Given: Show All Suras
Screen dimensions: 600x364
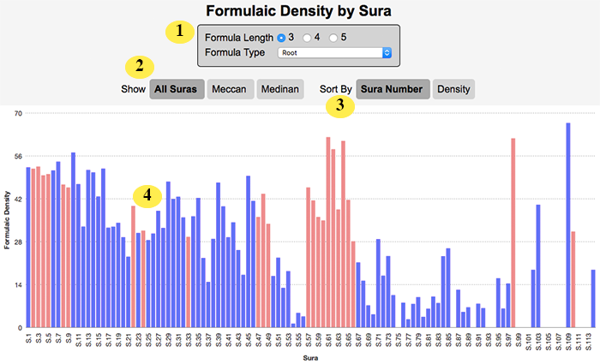Looking at the screenshot, I should (177, 89).
